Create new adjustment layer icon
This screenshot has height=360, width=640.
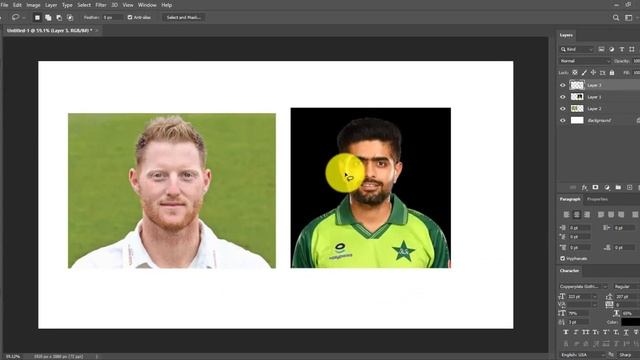[x=607, y=187]
